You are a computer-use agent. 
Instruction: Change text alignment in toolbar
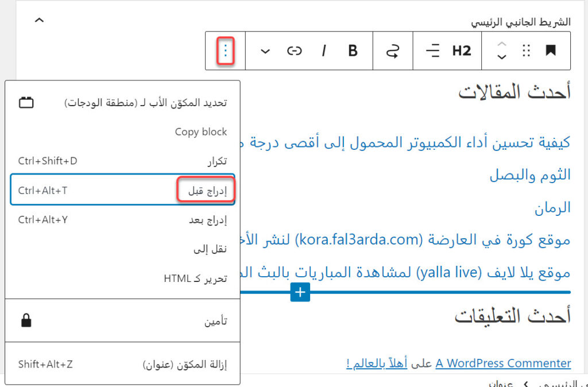click(432, 51)
